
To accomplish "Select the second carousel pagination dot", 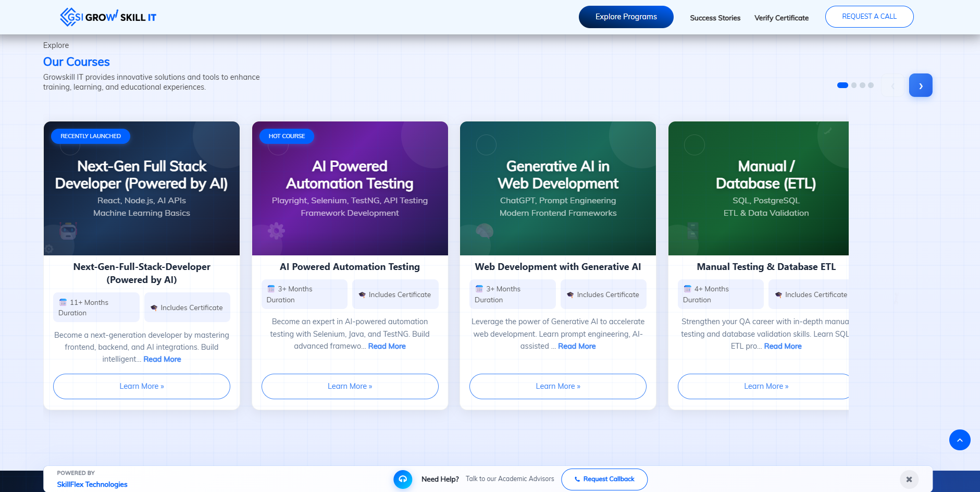I will 854,85.
